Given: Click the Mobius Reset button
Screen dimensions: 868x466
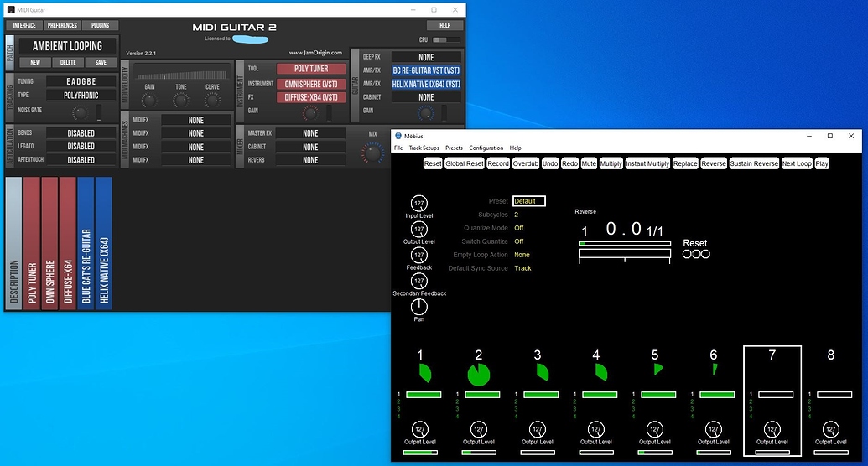Looking at the screenshot, I should point(433,163).
